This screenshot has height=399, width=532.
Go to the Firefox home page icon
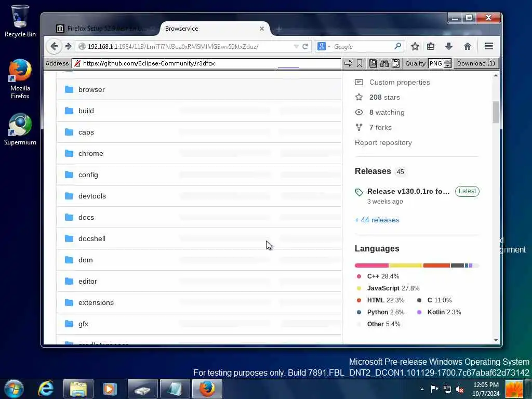[467, 46]
